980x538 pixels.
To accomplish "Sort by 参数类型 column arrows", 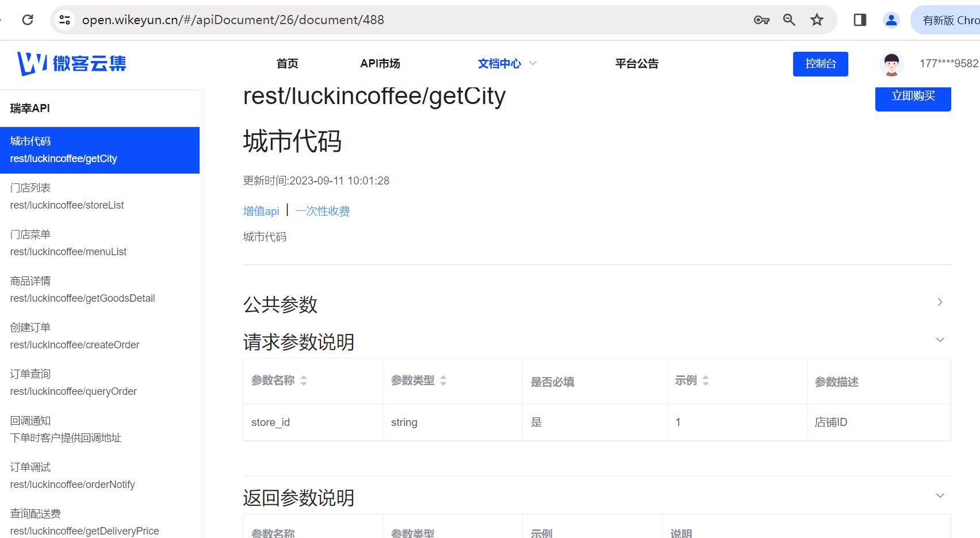I will coord(443,381).
